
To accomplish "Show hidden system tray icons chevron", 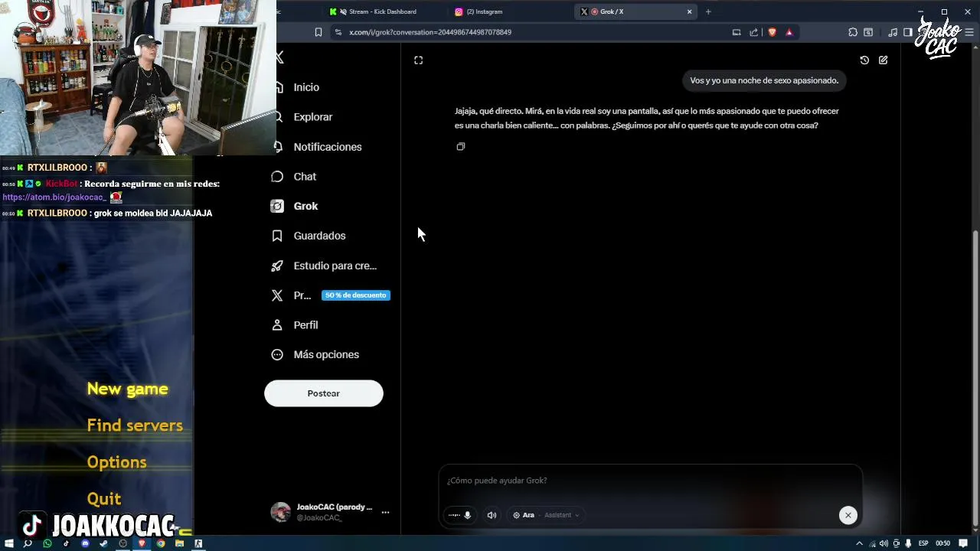I will click(x=859, y=543).
